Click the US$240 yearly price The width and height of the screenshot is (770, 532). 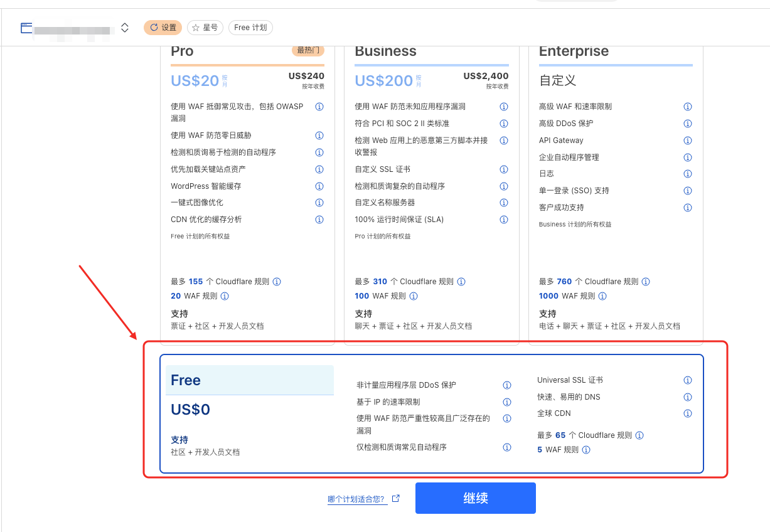click(x=306, y=76)
